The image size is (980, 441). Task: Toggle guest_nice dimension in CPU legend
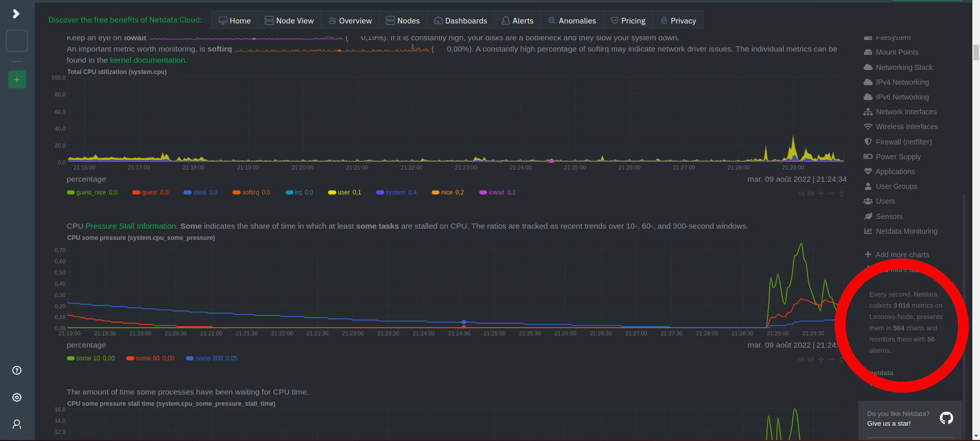92,192
